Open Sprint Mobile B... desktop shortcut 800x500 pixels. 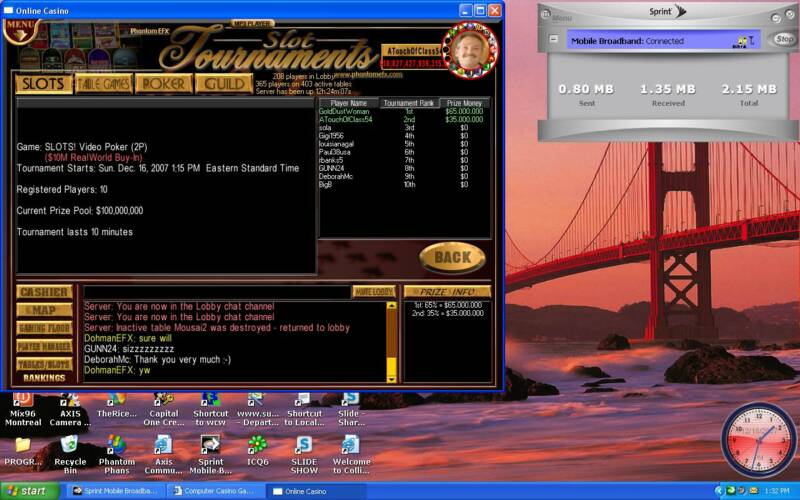211,454
